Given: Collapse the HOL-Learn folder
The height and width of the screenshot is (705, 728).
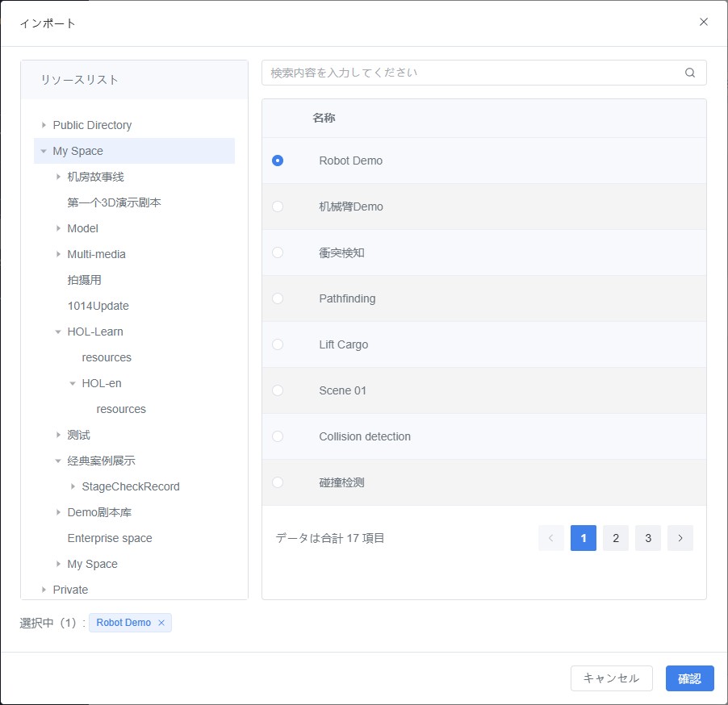Looking at the screenshot, I should coord(58,332).
